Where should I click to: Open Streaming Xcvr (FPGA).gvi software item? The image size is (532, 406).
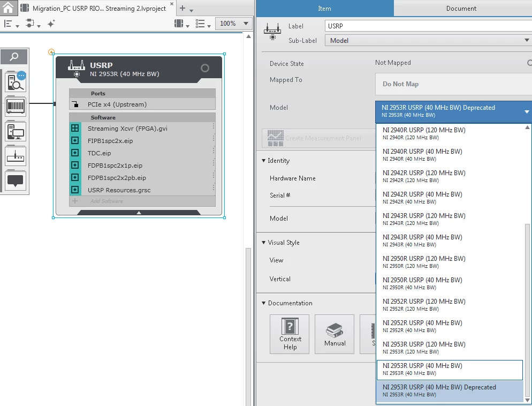pyautogui.click(x=126, y=129)
